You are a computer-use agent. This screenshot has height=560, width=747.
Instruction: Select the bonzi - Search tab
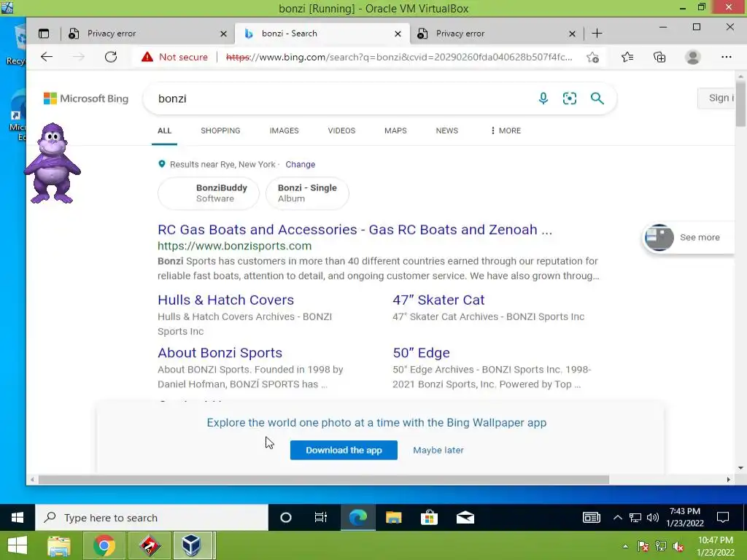[x=322, y=34]
